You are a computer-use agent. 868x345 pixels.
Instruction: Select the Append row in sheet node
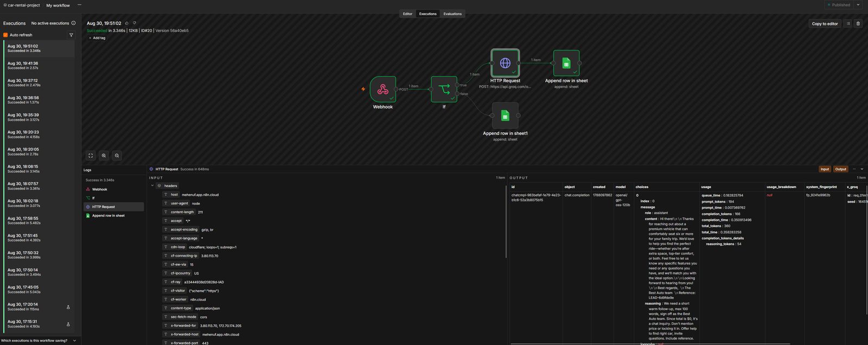[566, 63]
